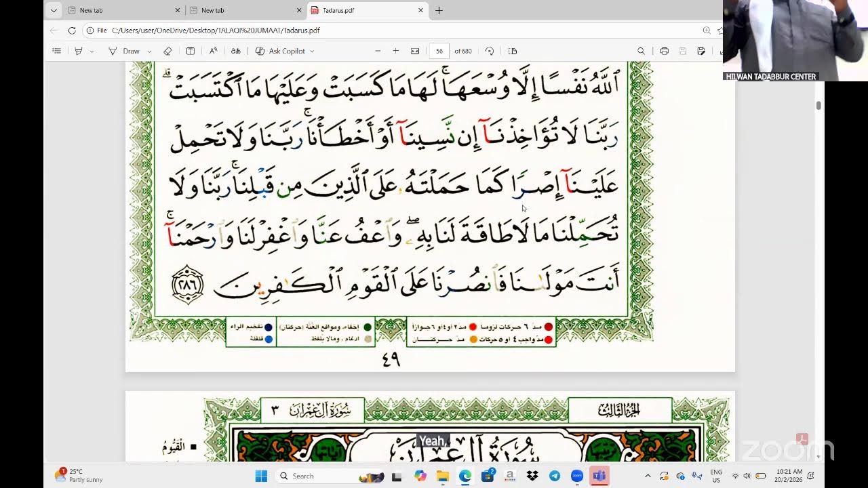This screenshot has height=488, width=868.
Task: Open the clock showing 10:21 AM
Action: [x=788, y=476]
